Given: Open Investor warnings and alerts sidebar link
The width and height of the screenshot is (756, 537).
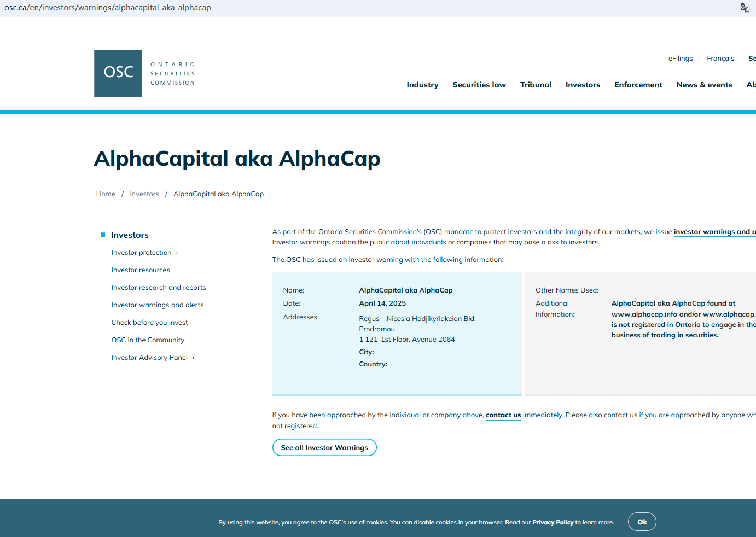Looking at the screenshot, I should pos(158,305).
